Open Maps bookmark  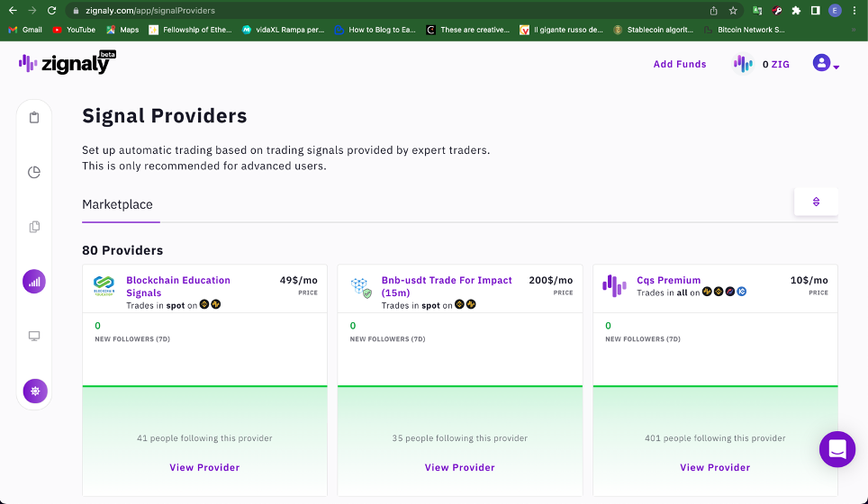pyautogui.click(x=122, y=30)
